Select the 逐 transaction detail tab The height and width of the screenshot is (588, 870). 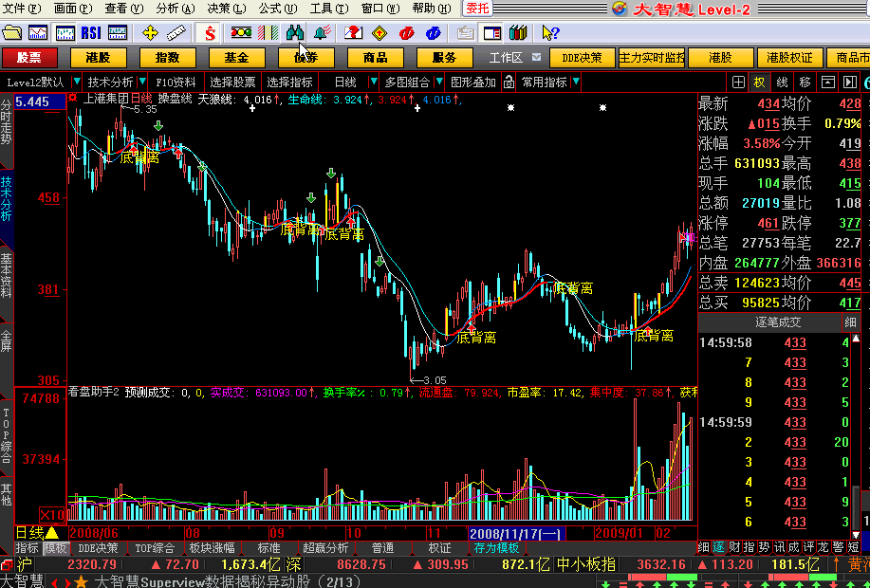click(x=718, y=547)
